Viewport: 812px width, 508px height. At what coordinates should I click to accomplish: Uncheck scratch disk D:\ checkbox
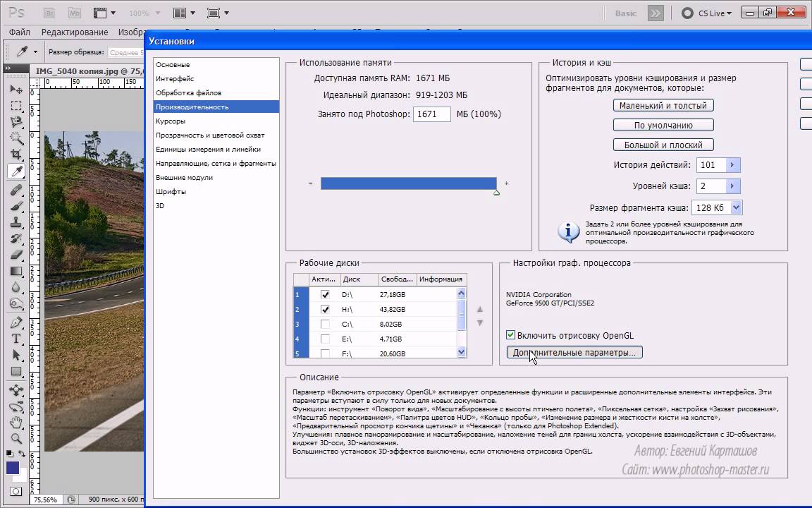point(325,294)
